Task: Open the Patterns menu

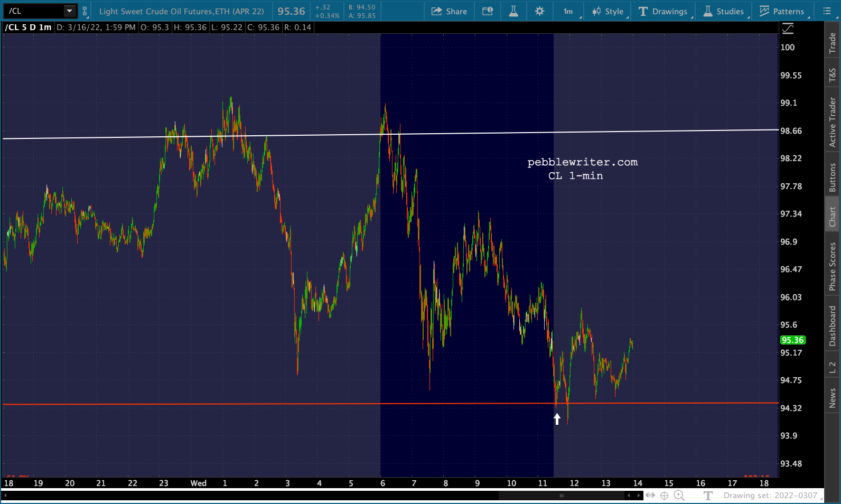Action: (x=782, y=11)
